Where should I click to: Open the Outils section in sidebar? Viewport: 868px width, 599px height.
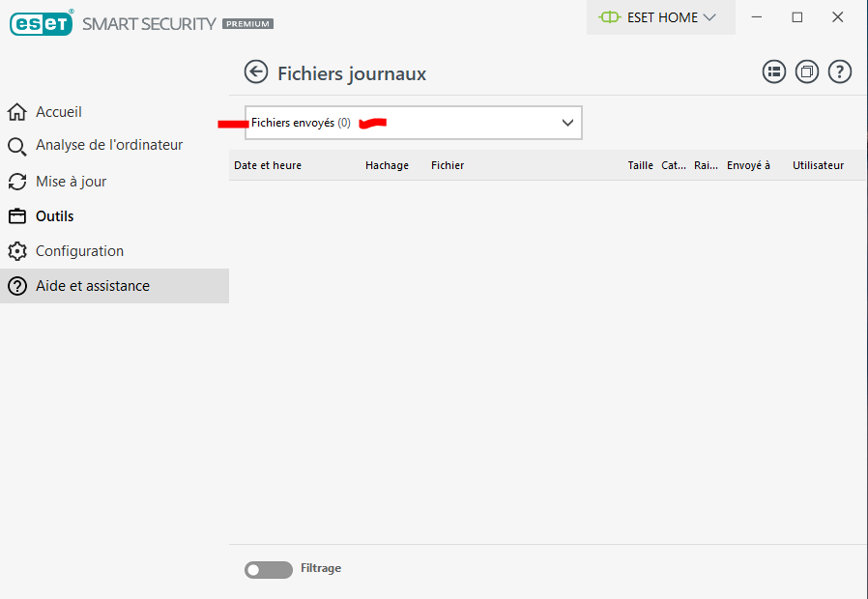tap(55, 216)
